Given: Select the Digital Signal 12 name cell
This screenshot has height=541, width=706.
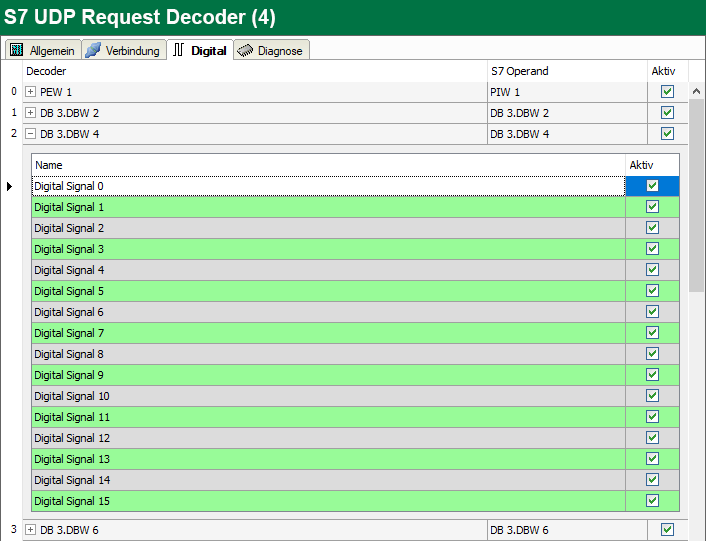Looking at the screenshot, I should point(328,438).
